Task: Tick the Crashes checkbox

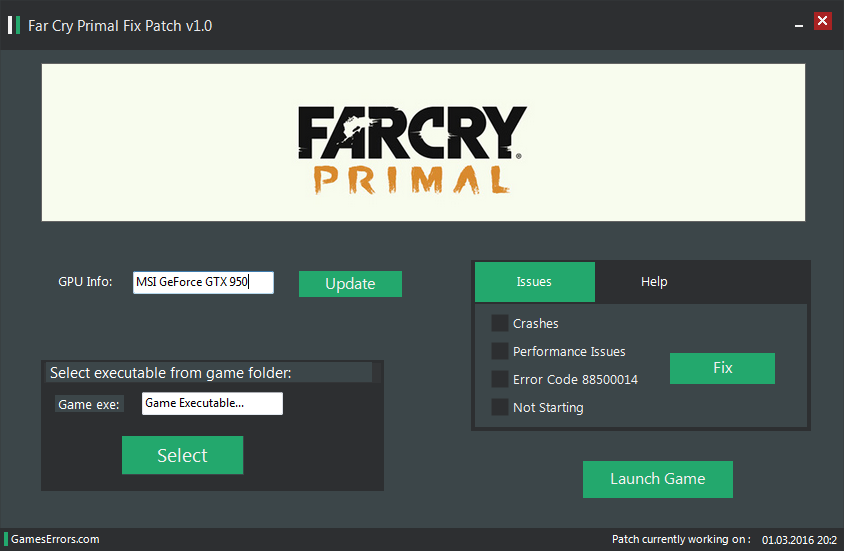Action: (500, 323)
